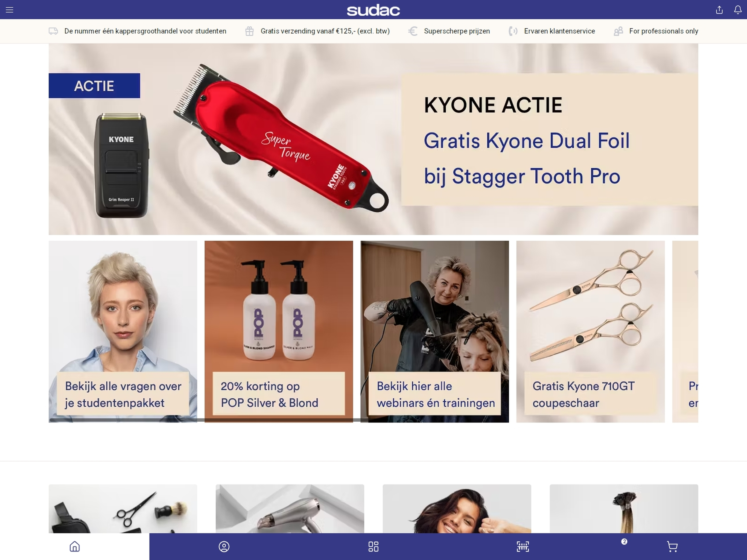This screenshot has height=560, width=747.
Task: Open '20% korting op POP Silver & Blond' card
Action: 279,331
